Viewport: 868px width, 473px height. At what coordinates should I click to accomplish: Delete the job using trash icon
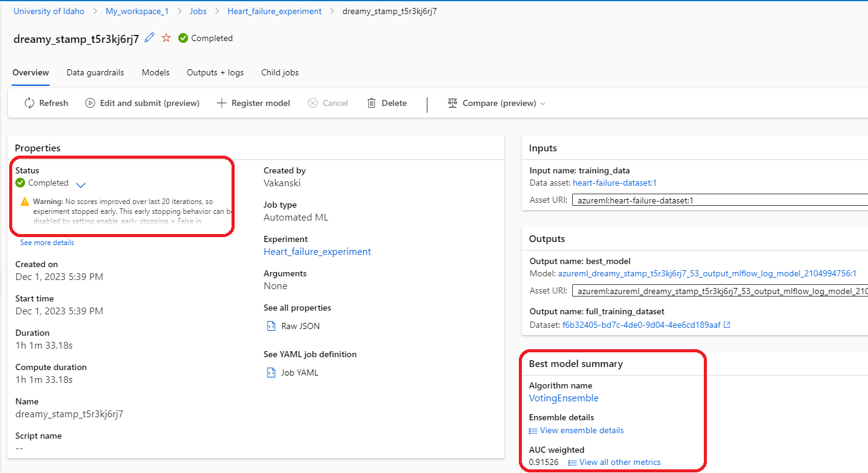(387, 103)
